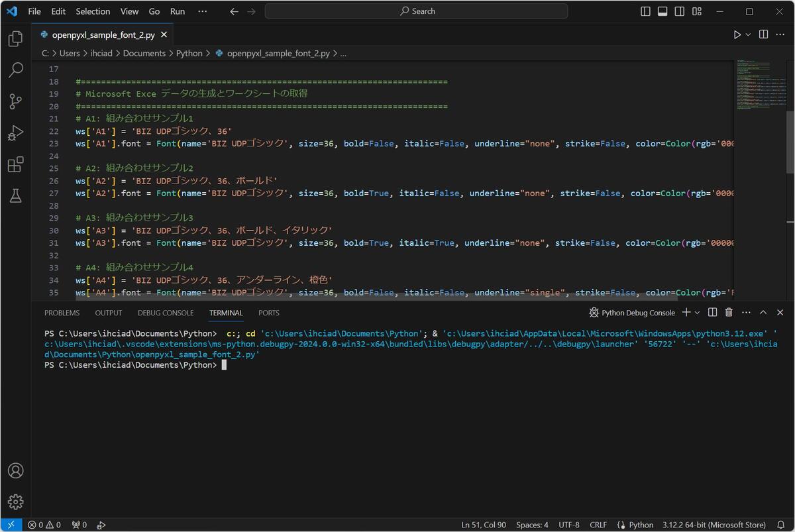
Task: Toggle the Secondary Side Bar layout icon
Action: point(680,11)
